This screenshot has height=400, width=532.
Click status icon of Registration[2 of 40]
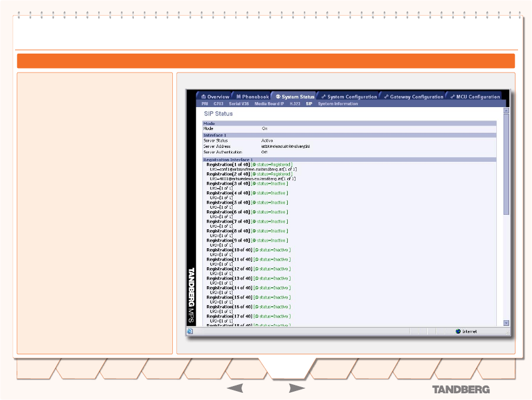click(254, 174)
